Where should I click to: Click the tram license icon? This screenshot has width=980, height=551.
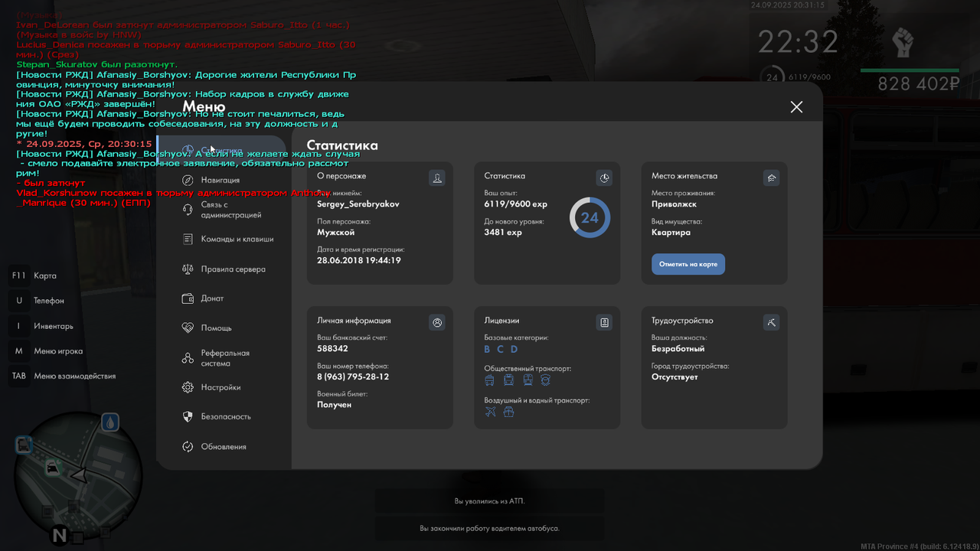[x=528, y=380]
